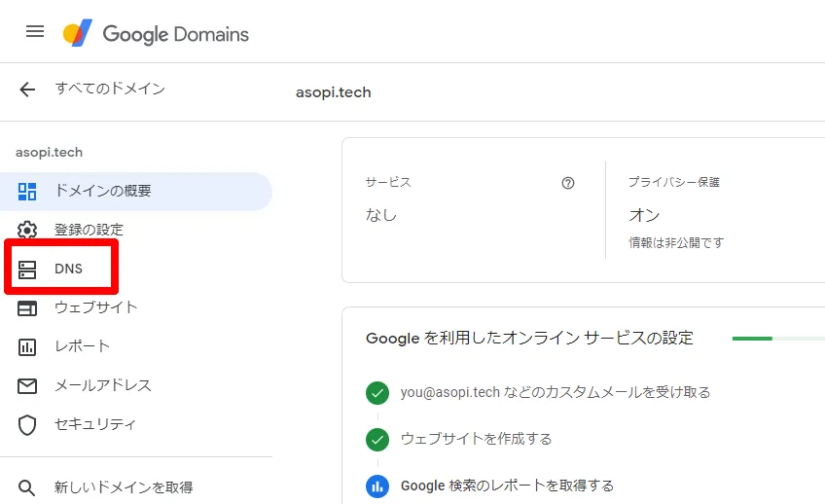
Task: Click 新しいドメインを取得 link
Action: click(124, 487)
